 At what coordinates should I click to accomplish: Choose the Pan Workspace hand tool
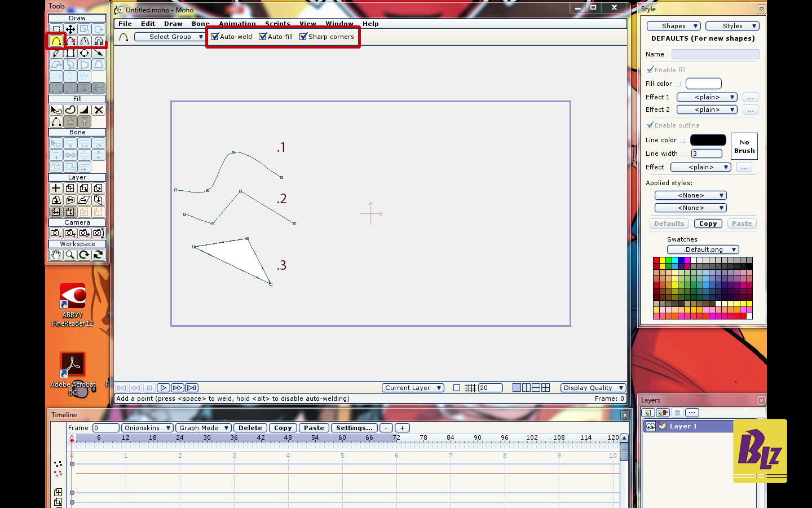click(x=56, y=255)
